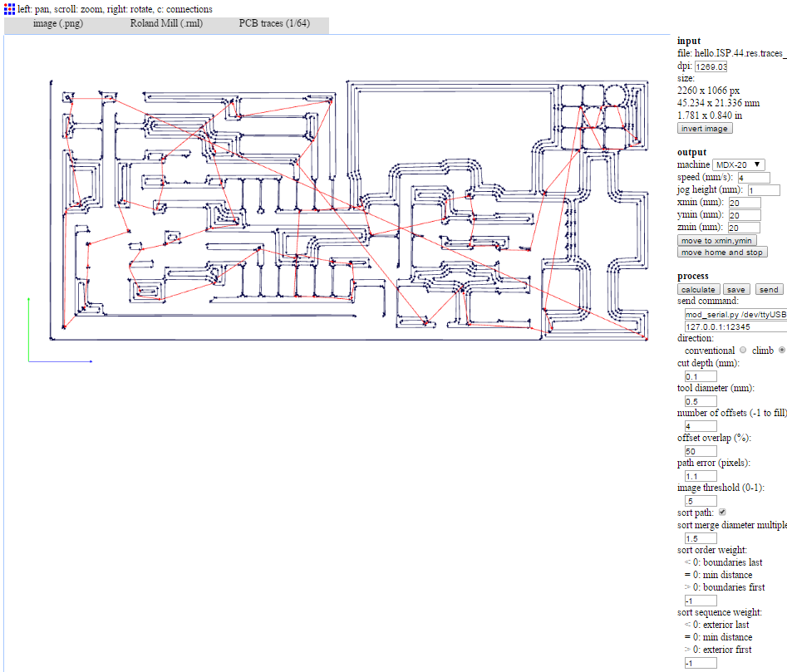Click the save button
This screenshot has width=787, height=672.
tap(735, 289)
